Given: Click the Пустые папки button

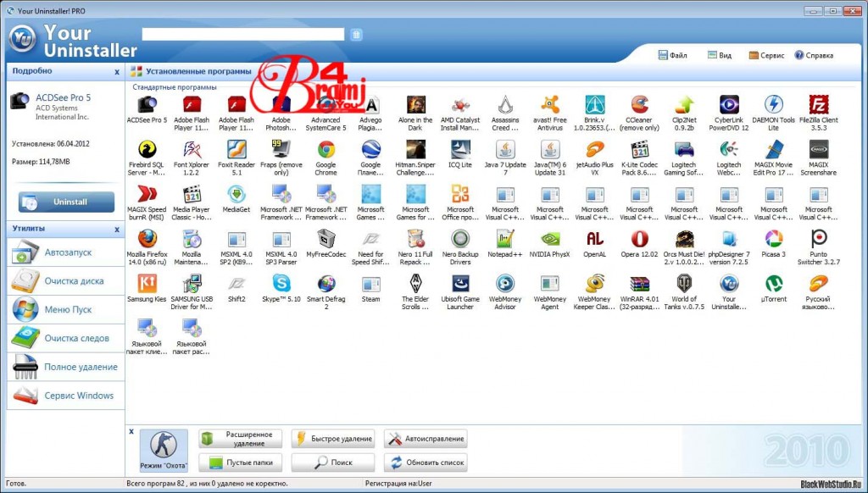Looking at the screenshot, I should (240, 463).
